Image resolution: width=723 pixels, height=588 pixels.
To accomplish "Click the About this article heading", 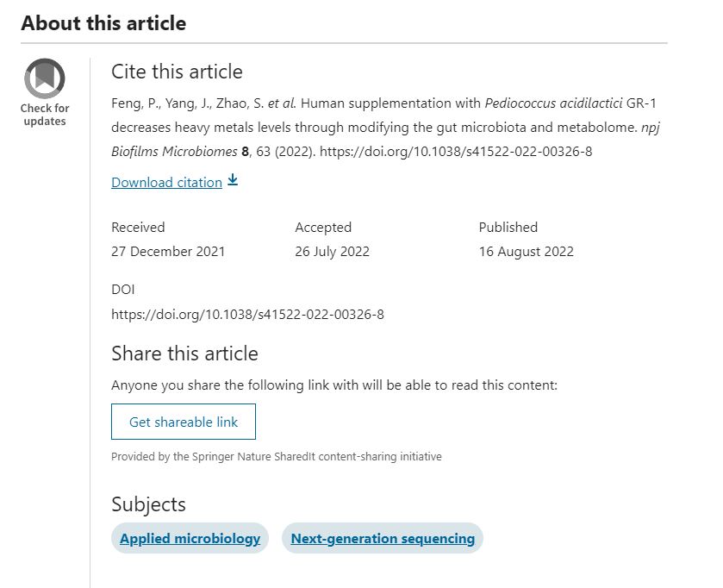I will click(103, 23).
